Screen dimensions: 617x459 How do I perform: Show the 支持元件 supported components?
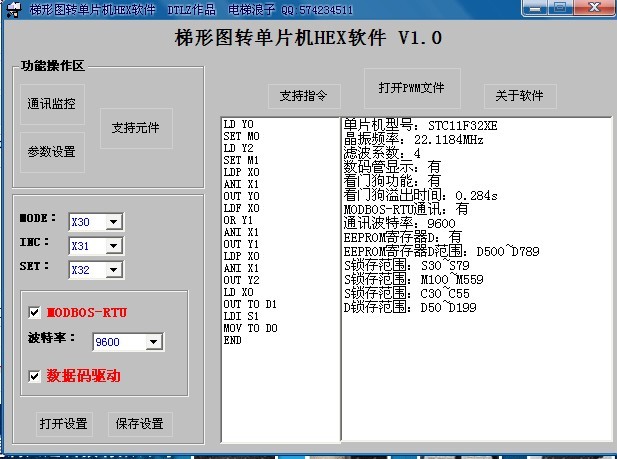pos(135,128)
